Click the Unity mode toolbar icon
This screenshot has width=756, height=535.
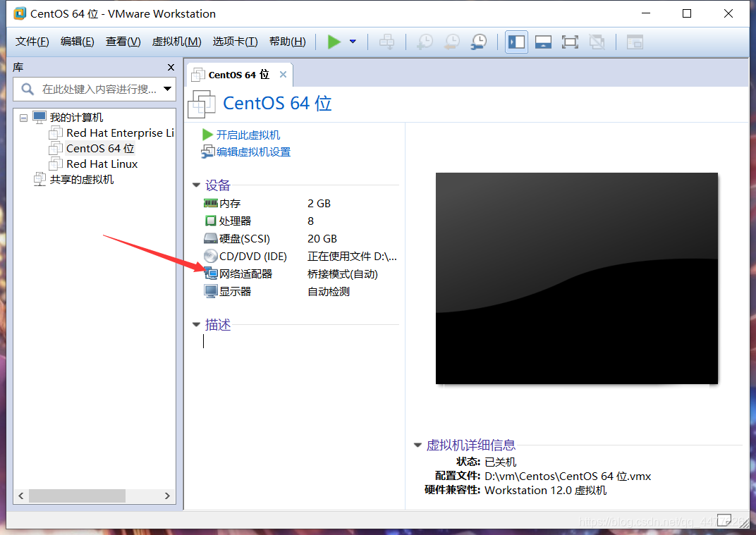[x=597, y=42]
